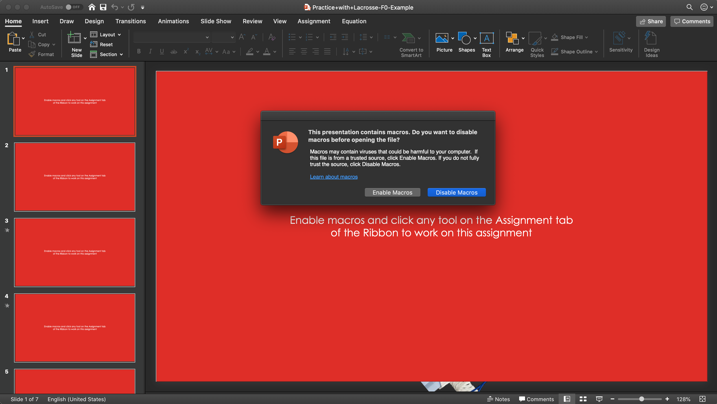Click the Share button
The height and width of the screenshot is (404, 717).
pos(651,21)
